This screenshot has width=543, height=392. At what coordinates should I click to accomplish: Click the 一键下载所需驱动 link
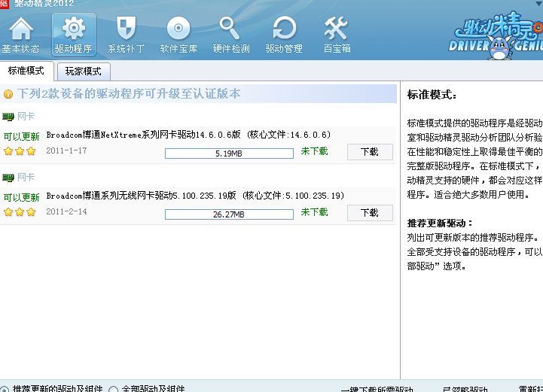(x=377, y=389)
